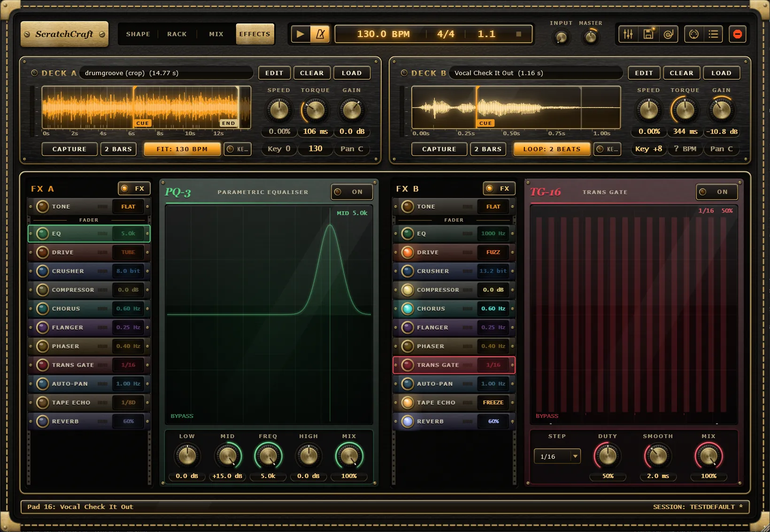
Task: Click the FX A Drive effect knob icon
Action: [x=43, y=252]
